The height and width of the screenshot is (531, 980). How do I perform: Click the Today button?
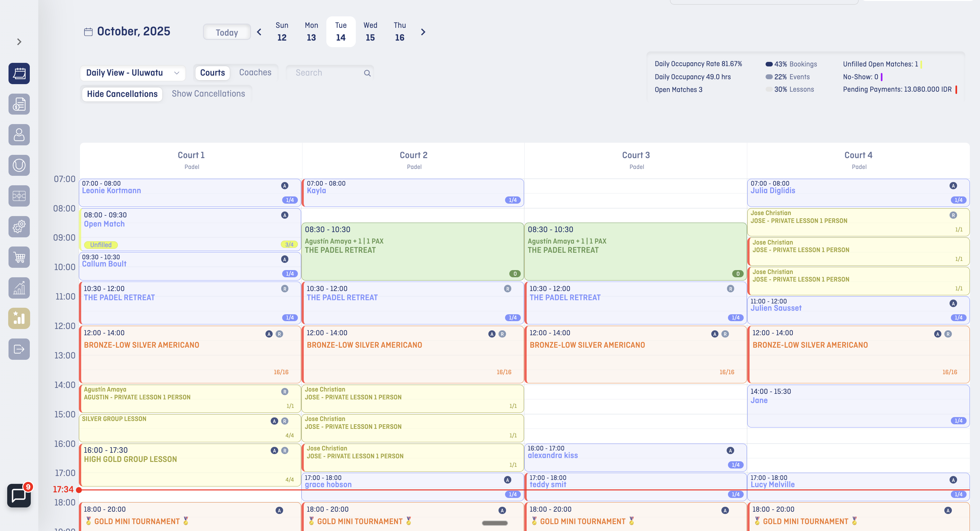tap(227, 32)
